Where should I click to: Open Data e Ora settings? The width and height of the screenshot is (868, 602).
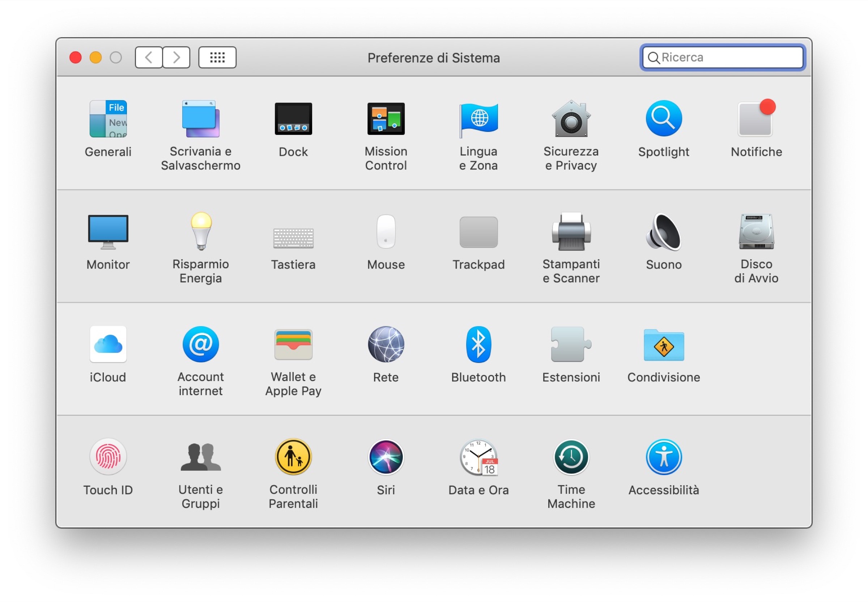478,466
